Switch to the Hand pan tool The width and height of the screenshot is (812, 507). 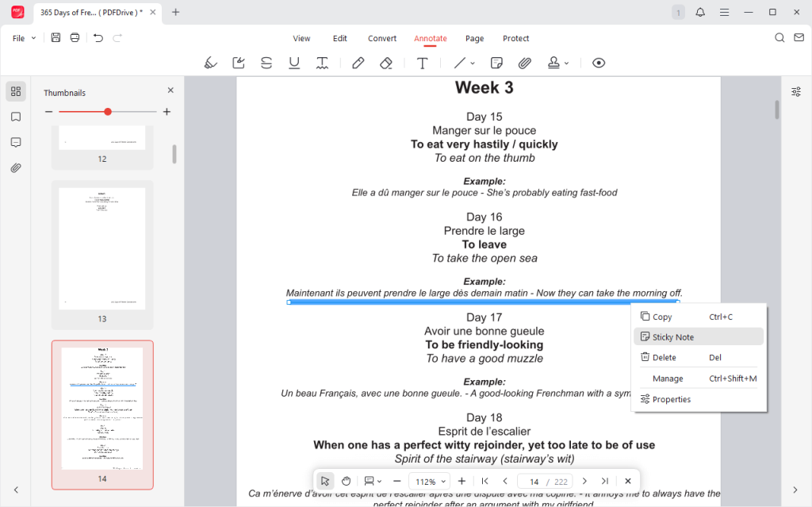click(347, 481)
